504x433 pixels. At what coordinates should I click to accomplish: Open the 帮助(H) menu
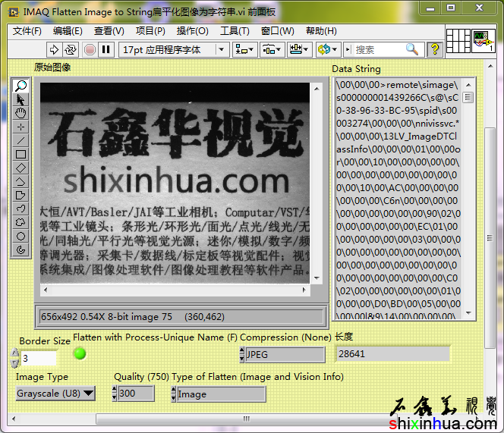tap(321, 31)
